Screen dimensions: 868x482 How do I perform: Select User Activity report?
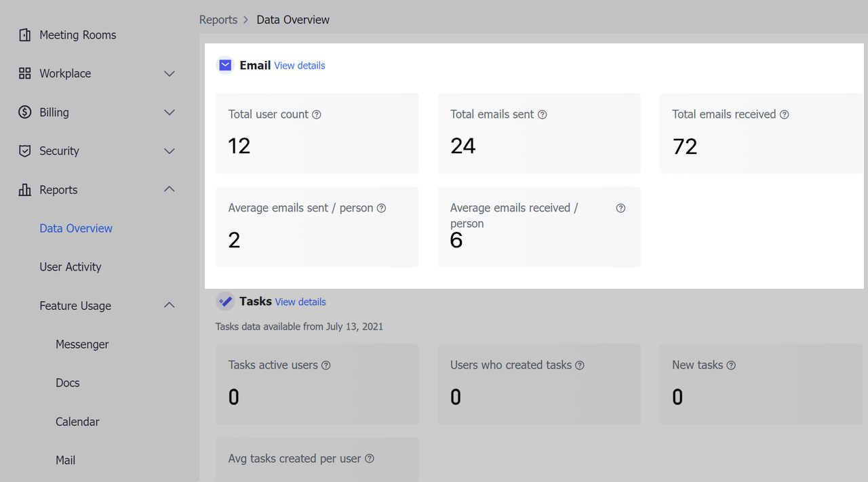point(70,267)
